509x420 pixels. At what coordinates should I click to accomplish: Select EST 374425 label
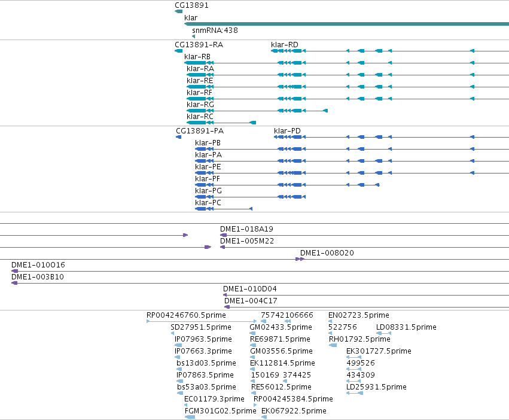(x=297, y=375)
